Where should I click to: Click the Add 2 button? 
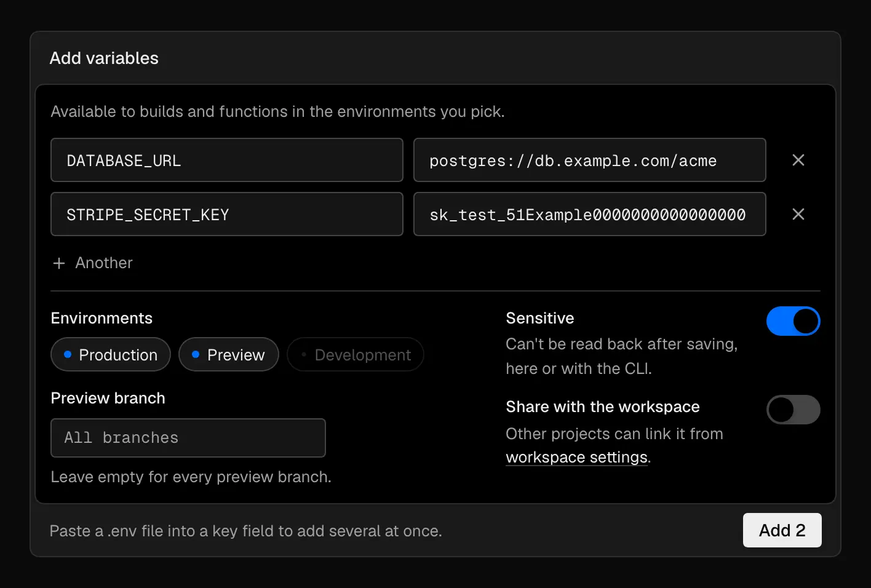782,530
